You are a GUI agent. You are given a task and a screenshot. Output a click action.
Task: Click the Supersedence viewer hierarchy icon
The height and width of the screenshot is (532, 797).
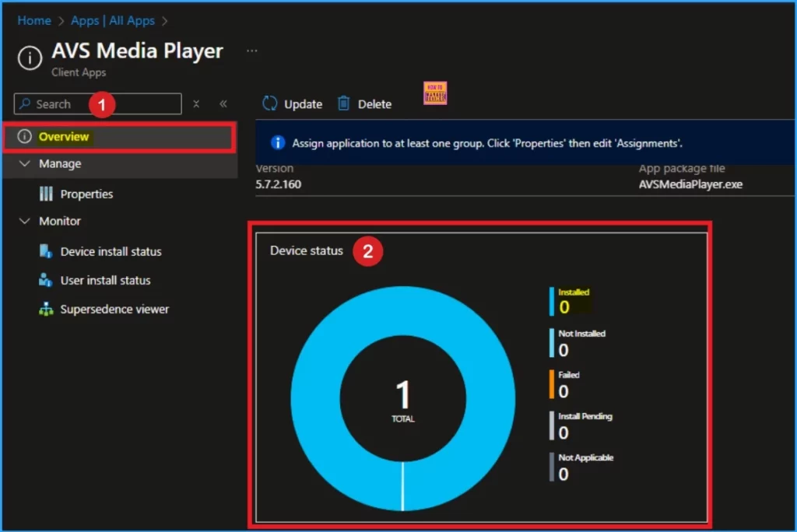tap(46, 309)
